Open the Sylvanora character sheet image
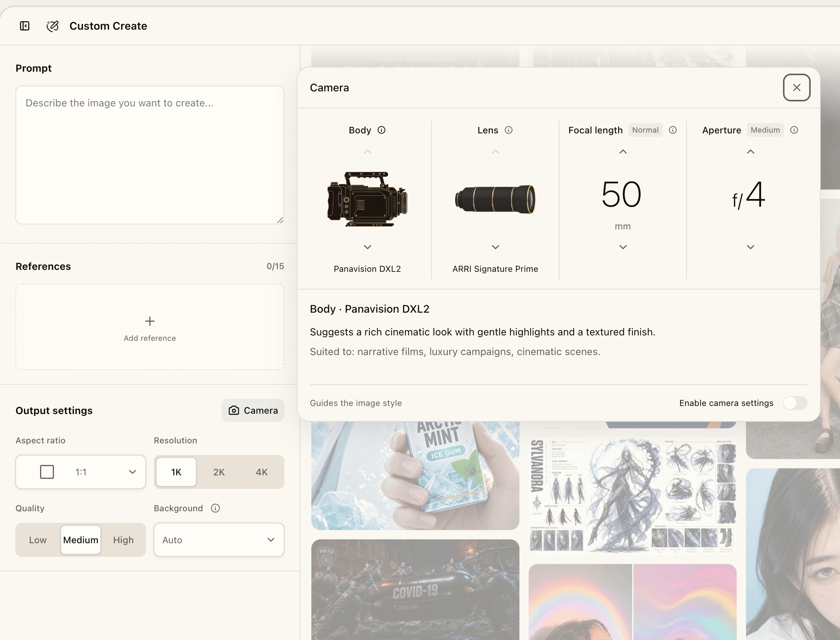Viewport: 840px width, 640px height. click(x=633, y=496)
